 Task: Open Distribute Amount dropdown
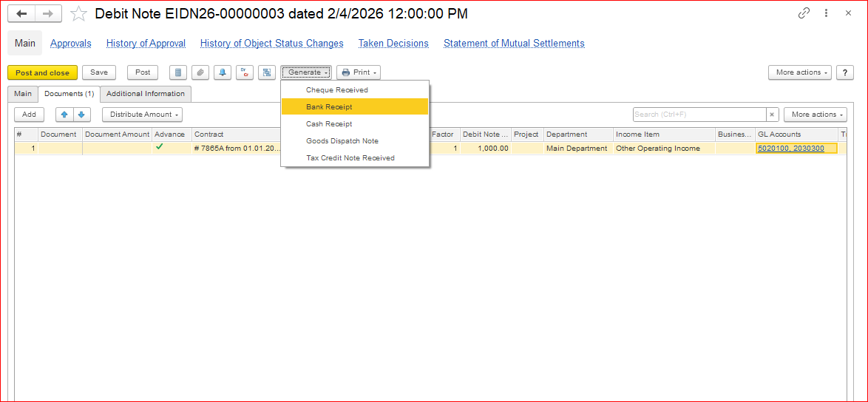(142, 115)
